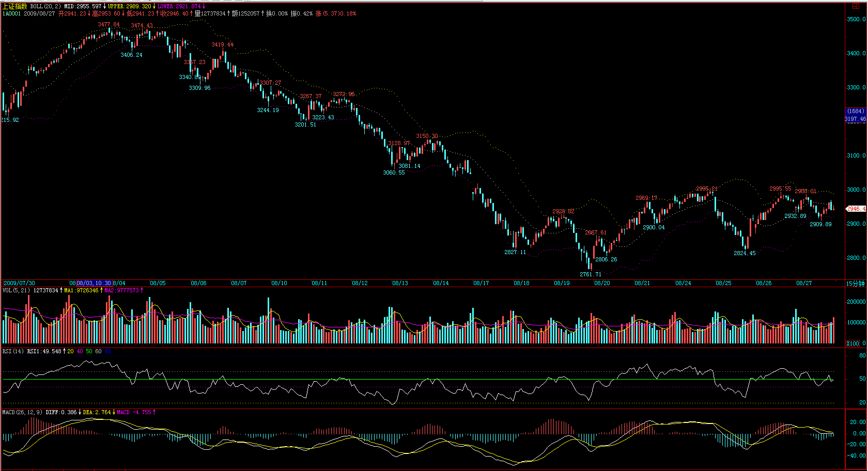This screenshot has height=471, width=868.
Task: Click the volume value 量12737834 in header
Action: [210, 13]
